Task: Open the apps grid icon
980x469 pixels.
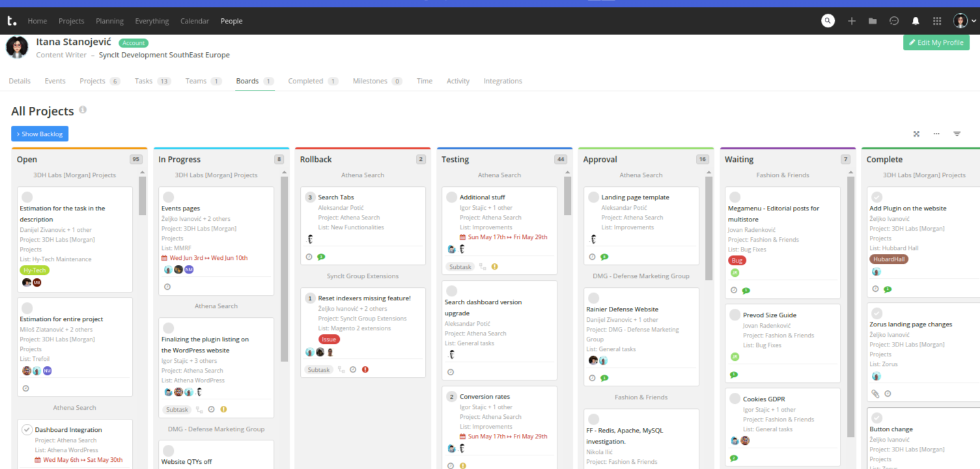Action: tap(937, 21)
